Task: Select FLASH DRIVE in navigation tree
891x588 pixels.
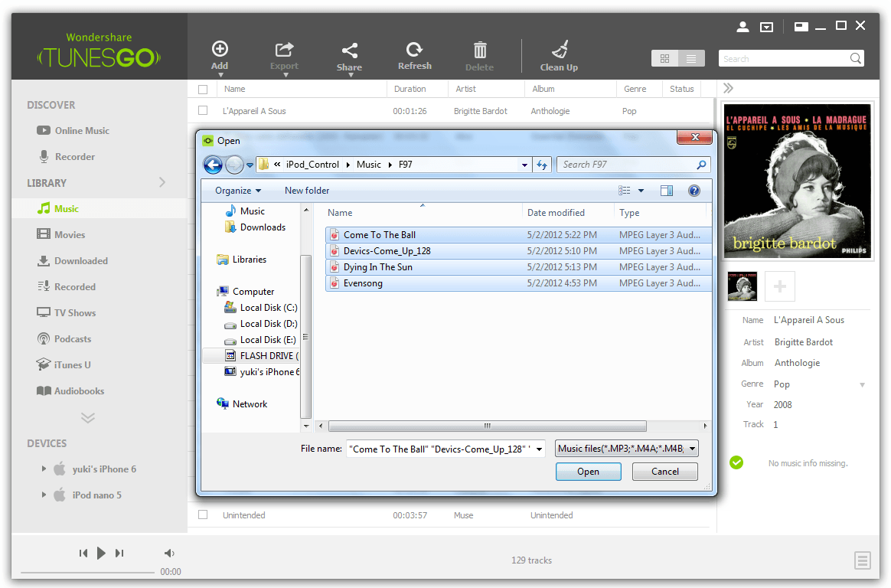Action: pos(261,356)
